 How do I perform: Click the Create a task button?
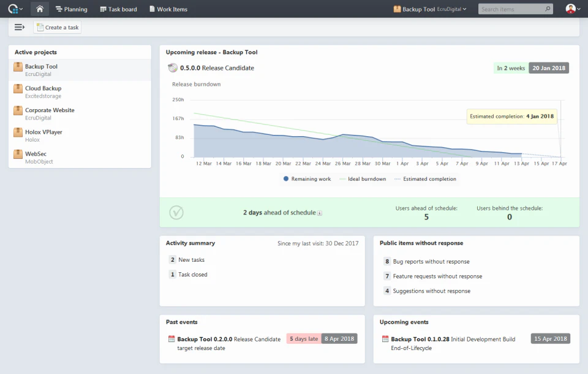point(58,28)
